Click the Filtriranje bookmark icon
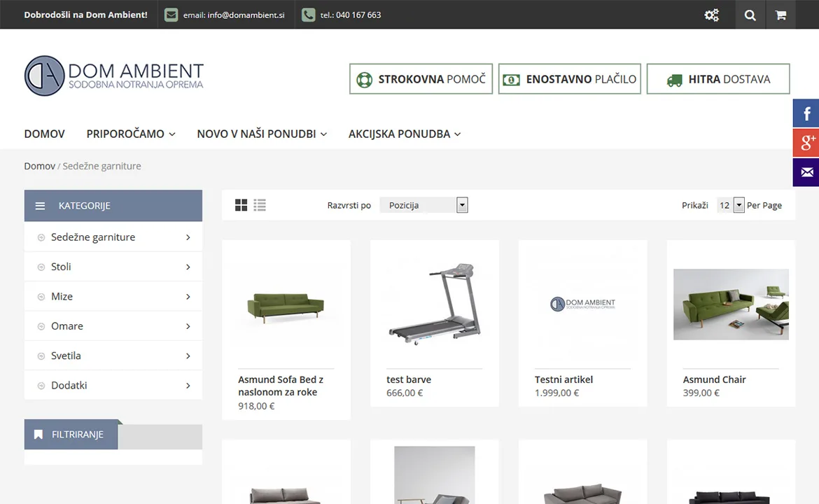The image size is (819, 504). (38, 435)
